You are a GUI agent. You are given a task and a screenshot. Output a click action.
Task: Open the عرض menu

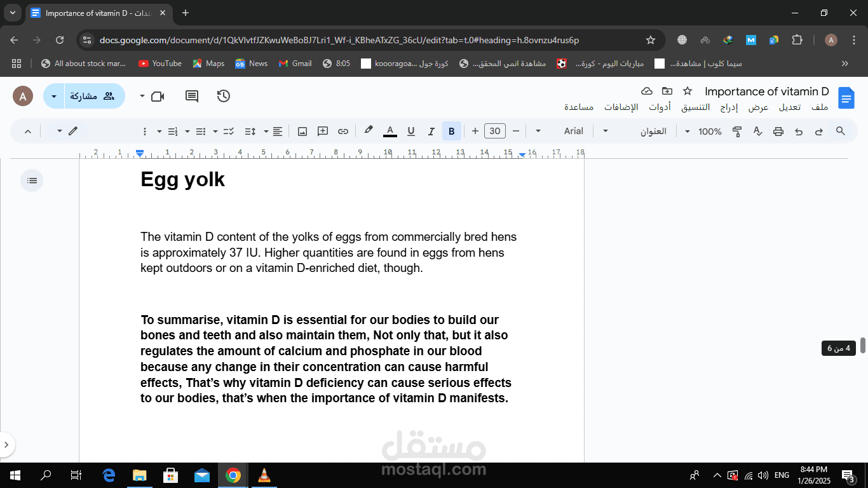pyautogui.click(x=758, y=107)
